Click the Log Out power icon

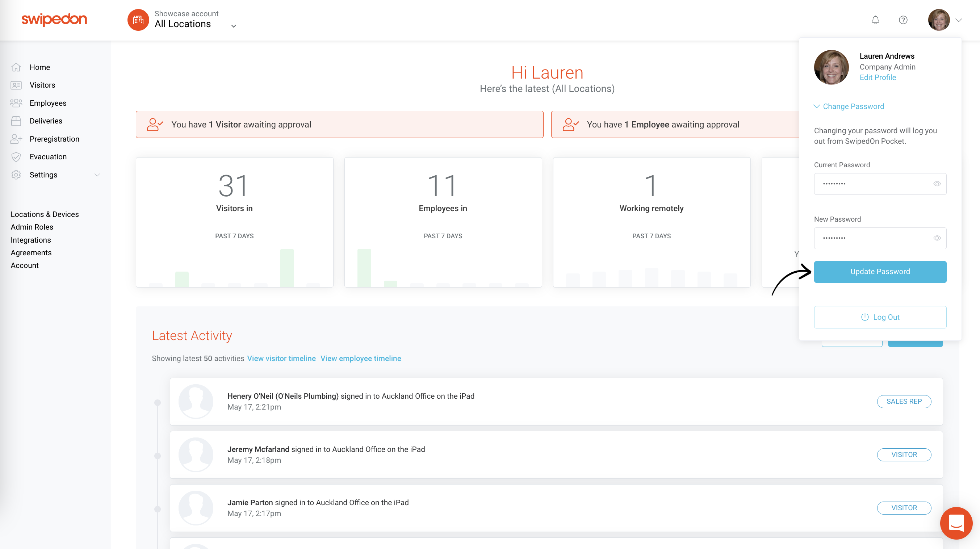[x=865, y=317]
